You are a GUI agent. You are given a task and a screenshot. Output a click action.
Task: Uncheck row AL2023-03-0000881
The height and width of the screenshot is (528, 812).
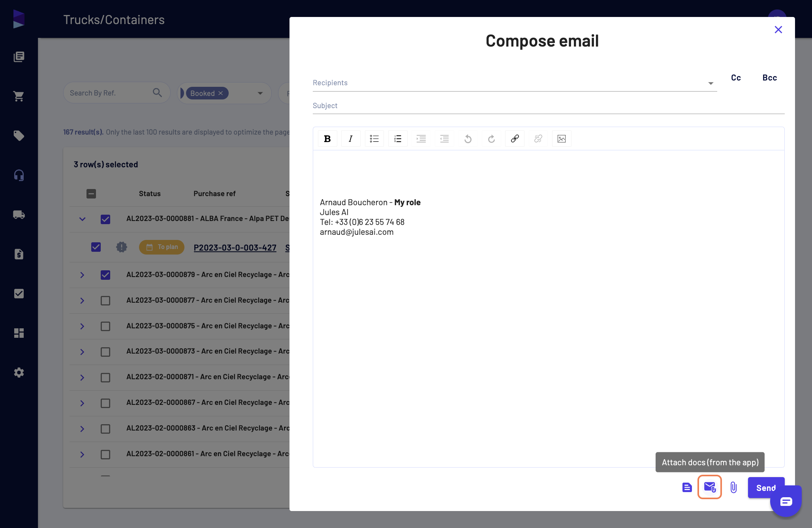pos(105,219)
